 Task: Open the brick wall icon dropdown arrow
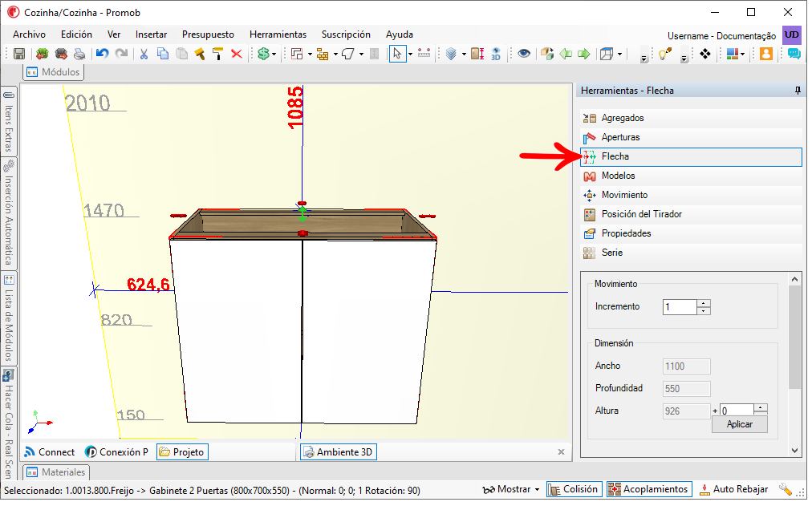coord(335,54)
